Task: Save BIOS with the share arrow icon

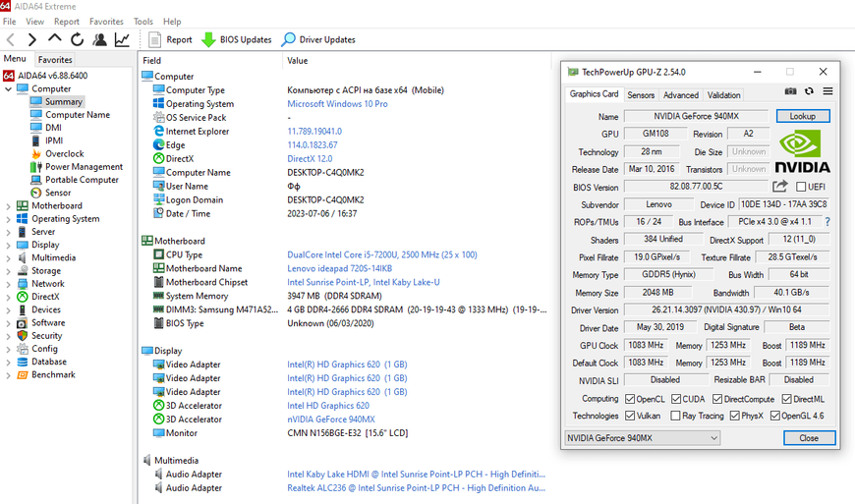Action: pyautogui.click(x=779, y=187)
